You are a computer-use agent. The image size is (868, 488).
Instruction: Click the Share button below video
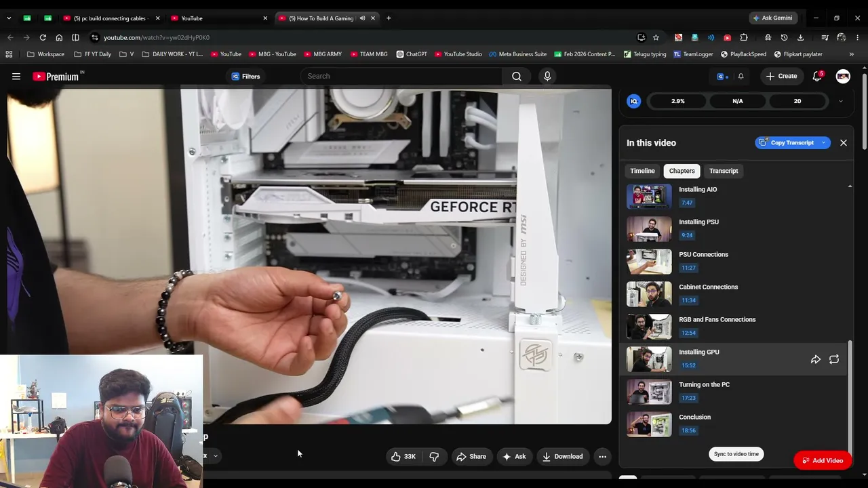click(471, 457)
